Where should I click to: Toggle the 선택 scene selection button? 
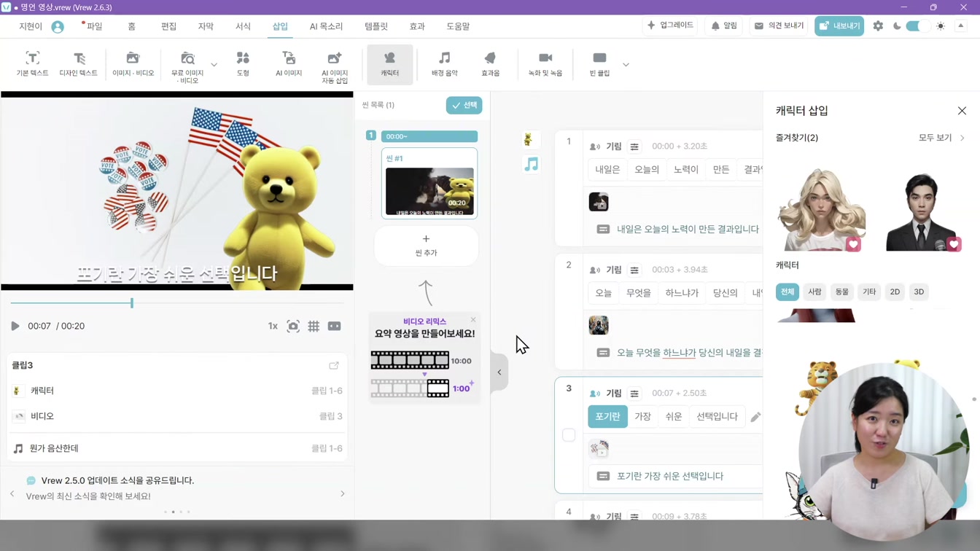click(464, 106)
